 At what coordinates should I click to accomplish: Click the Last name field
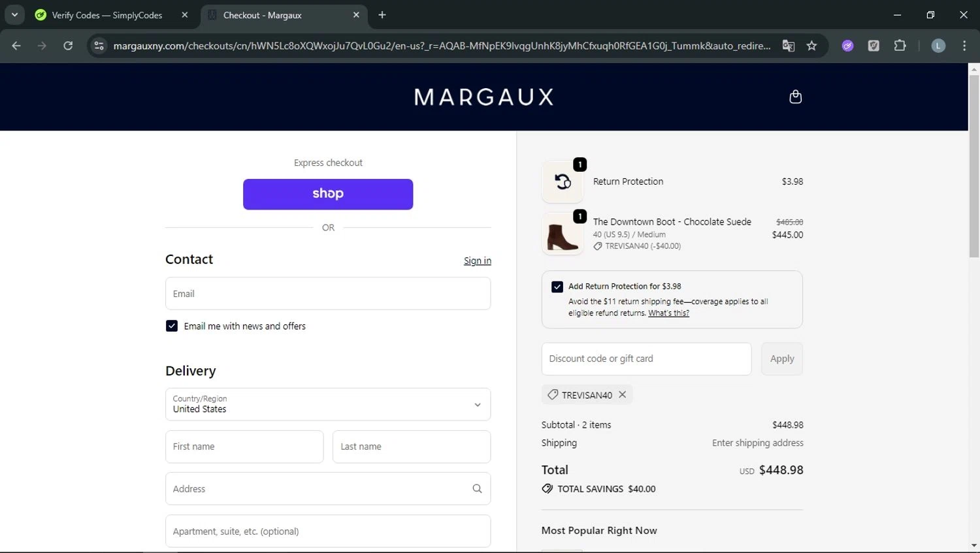click(x=412, y=447)
